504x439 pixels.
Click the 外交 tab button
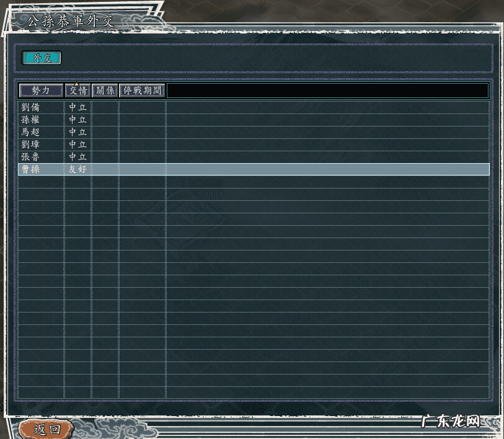[42, 58]
